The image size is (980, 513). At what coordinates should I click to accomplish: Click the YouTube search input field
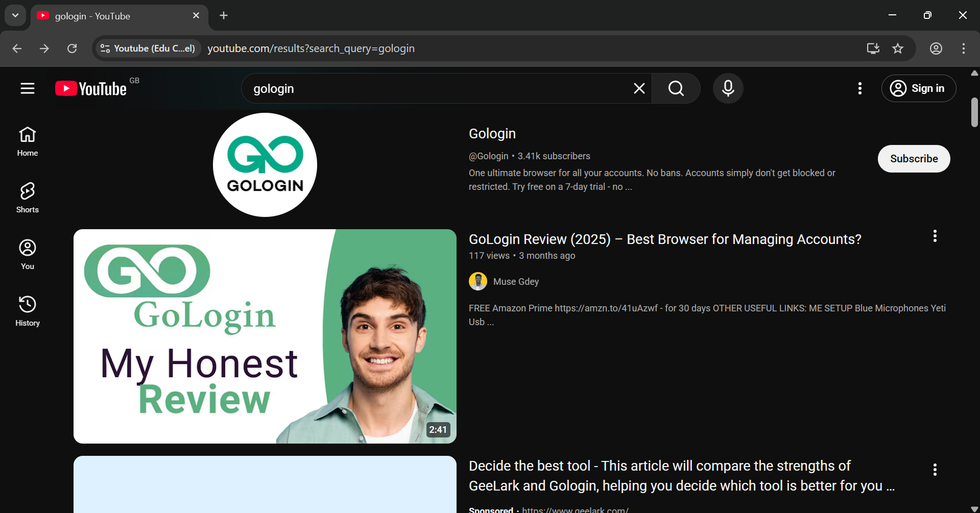click(x=434, y=88)
